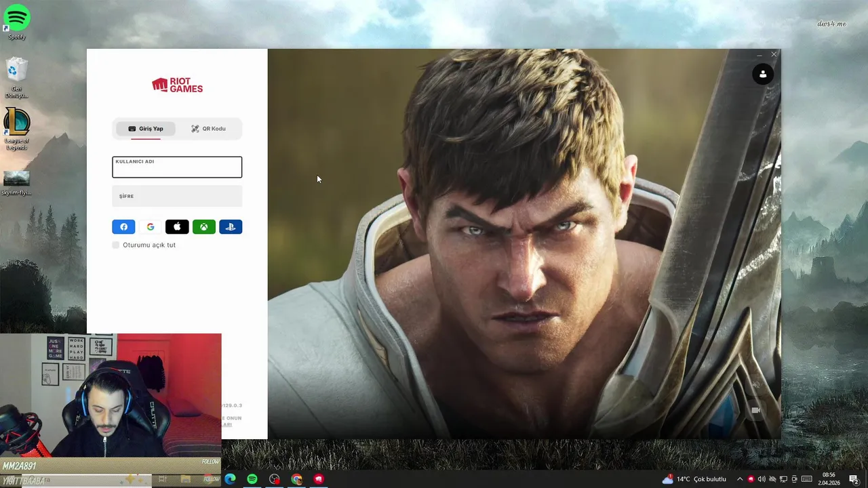This screenshot has width=868, height=488.
Task: Focus the Şifre password field
Action: [177, 197]
